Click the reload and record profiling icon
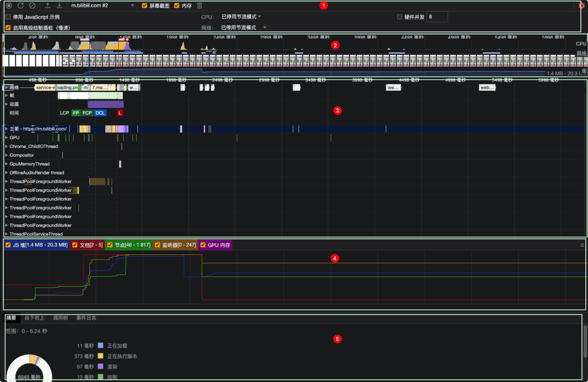The width and height of the screenshot is (588, 382). tap(20, 5)
